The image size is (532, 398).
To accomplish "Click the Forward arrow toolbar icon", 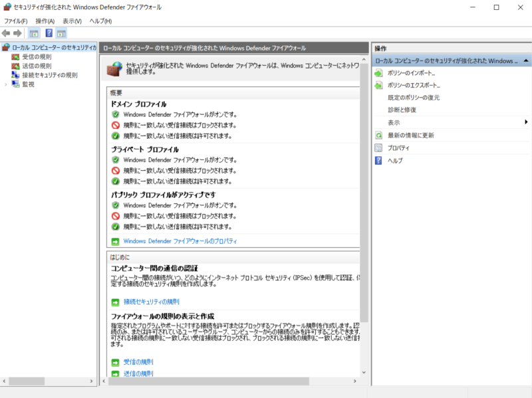I will [17, 33].
